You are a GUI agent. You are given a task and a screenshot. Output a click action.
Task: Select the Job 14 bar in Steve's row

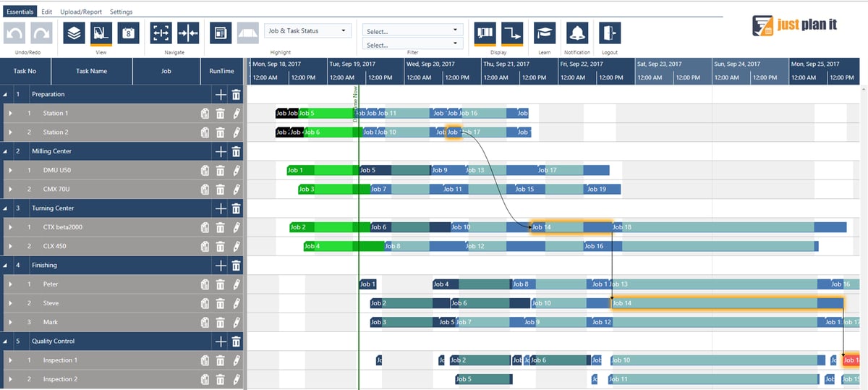coord(727,303)
